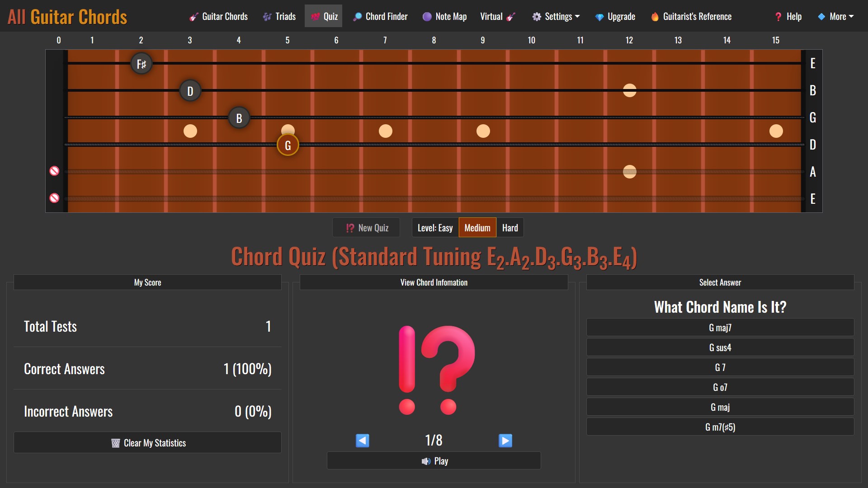Choose the G maj7 answer

(x=720, y=327)
